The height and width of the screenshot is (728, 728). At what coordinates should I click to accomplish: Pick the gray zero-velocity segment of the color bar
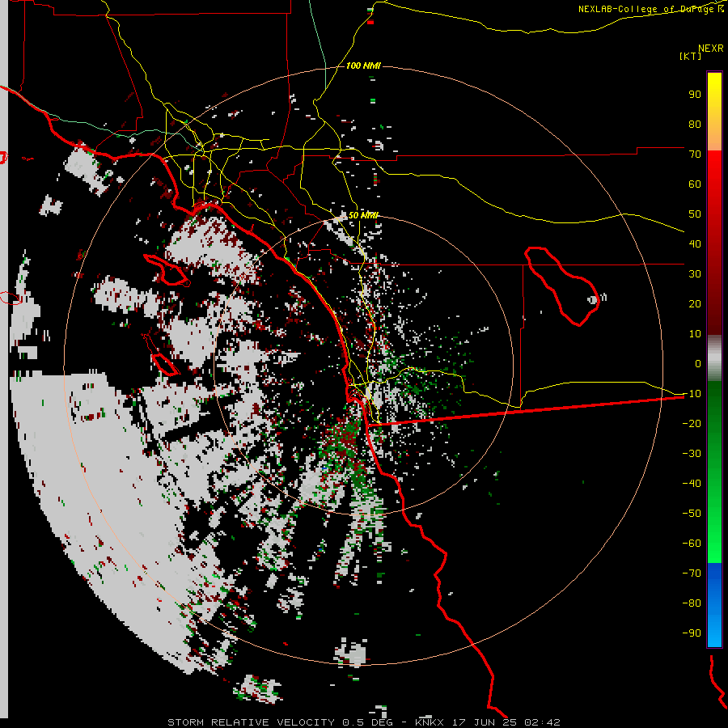coord(714,358)
